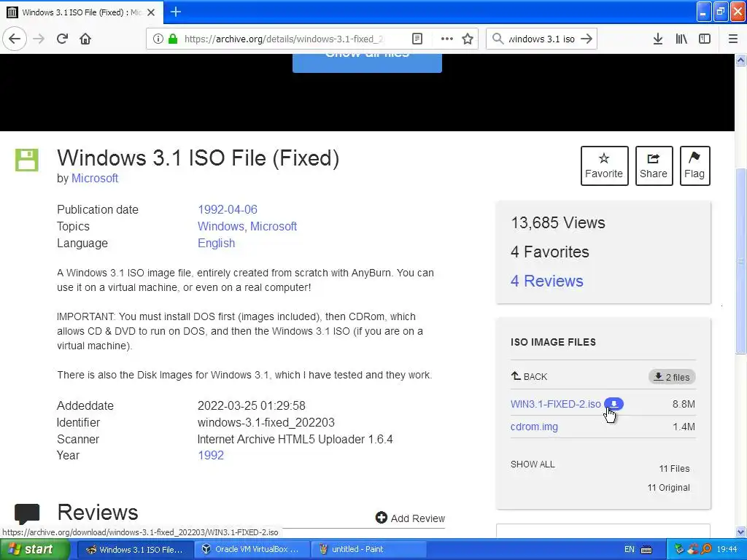Click the Show all files blue button
The width and height of the screenshot is (747, 560).
click(x=367, y=63)
